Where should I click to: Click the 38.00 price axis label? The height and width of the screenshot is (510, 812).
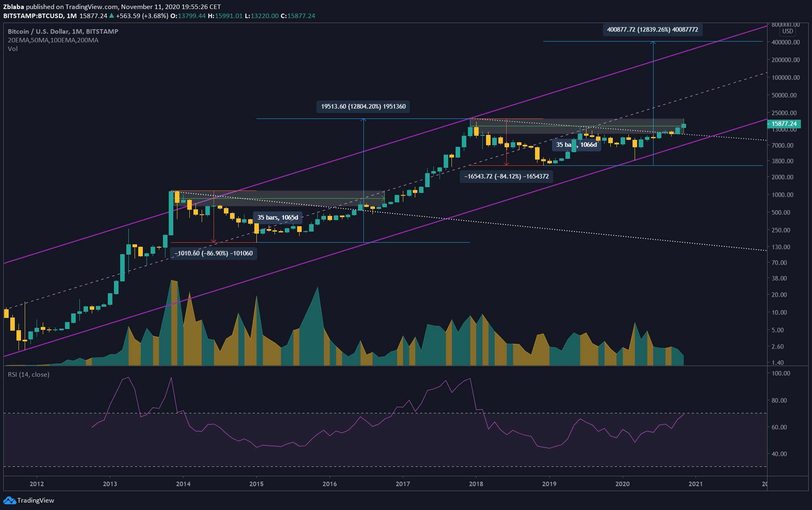tap(779, 278)
